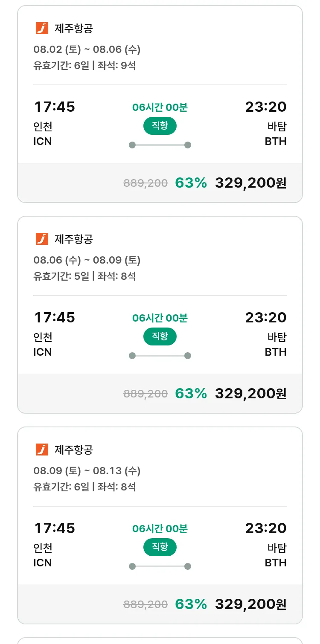Click 유효기간: 6일 | 좌석: 9석 info text

coord(84,65)
